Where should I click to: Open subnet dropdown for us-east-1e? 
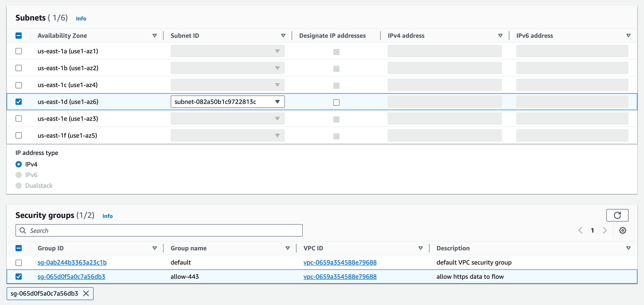tap(228, 118)
